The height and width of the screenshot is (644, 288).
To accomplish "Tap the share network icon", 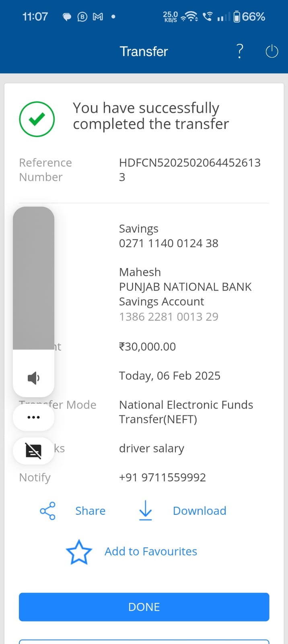I will point(47,511).
